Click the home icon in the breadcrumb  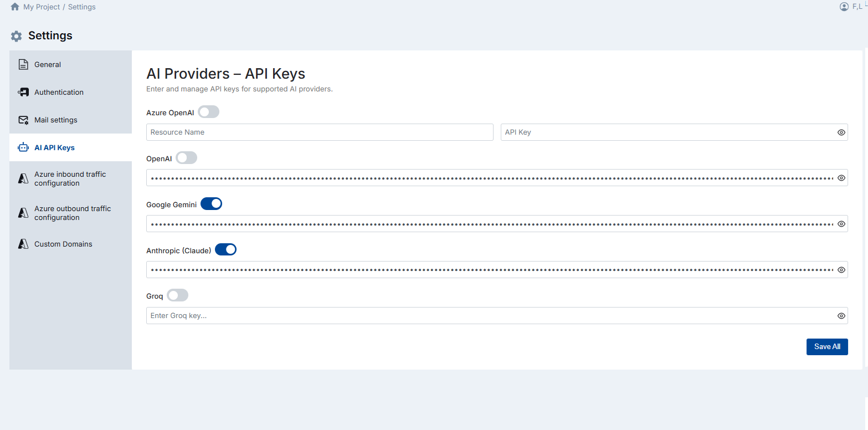[x=14, y=7]
